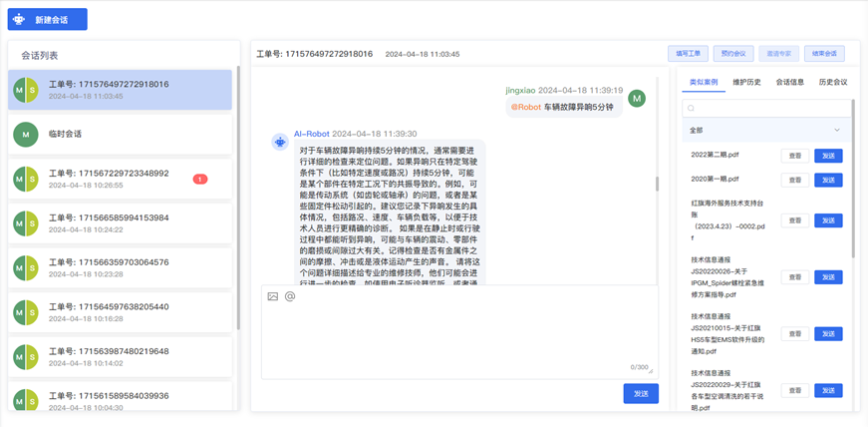Open the 历史会议 tab
The image size is (868, 427).
(x=833, y=82)
